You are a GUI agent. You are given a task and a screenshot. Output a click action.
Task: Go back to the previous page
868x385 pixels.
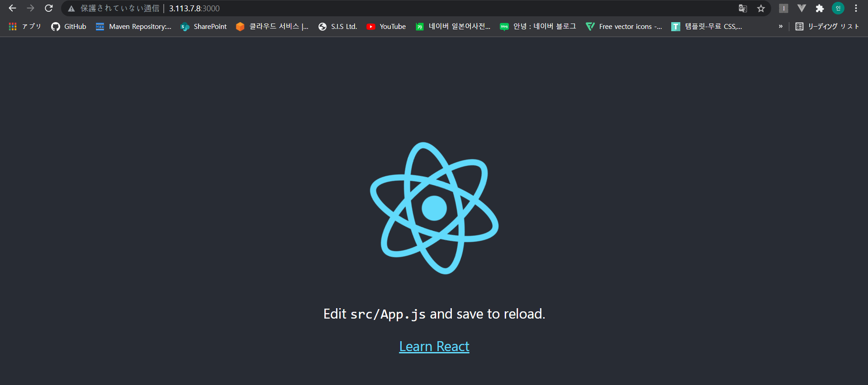coord(12,8)
